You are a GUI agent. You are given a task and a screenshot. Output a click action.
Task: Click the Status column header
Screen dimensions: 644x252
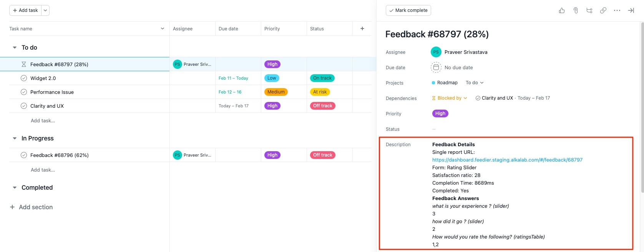330,28
